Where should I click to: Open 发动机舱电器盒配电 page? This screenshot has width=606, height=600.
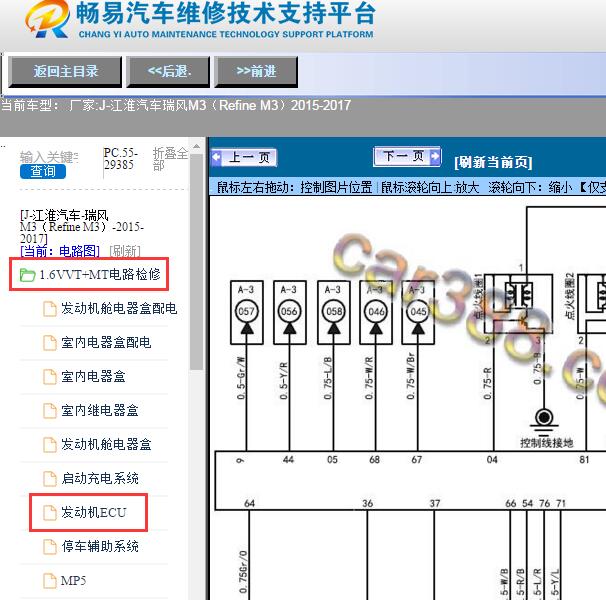[119, 309]
